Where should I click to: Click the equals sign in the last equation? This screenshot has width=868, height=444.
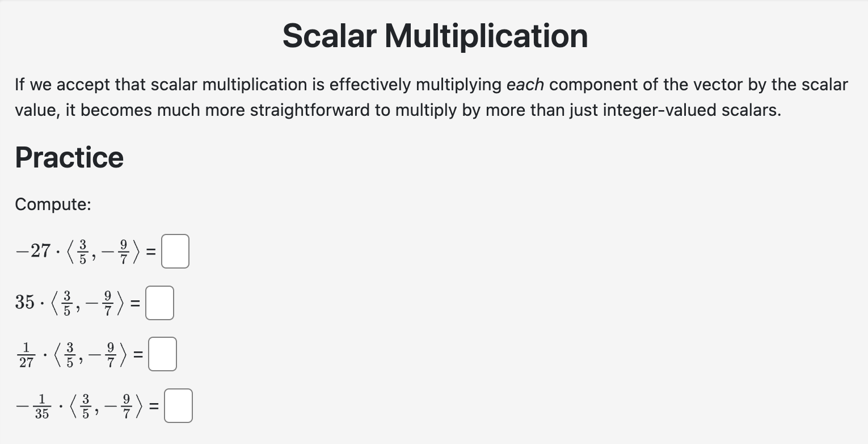[153, 405]
